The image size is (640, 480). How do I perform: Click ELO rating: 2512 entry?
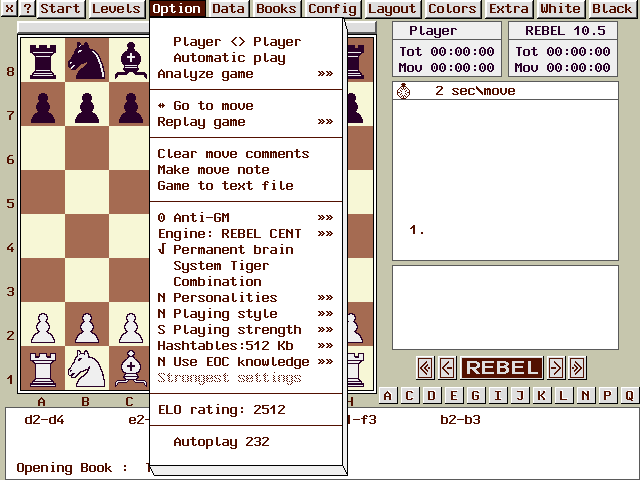[x=246, y=409]
